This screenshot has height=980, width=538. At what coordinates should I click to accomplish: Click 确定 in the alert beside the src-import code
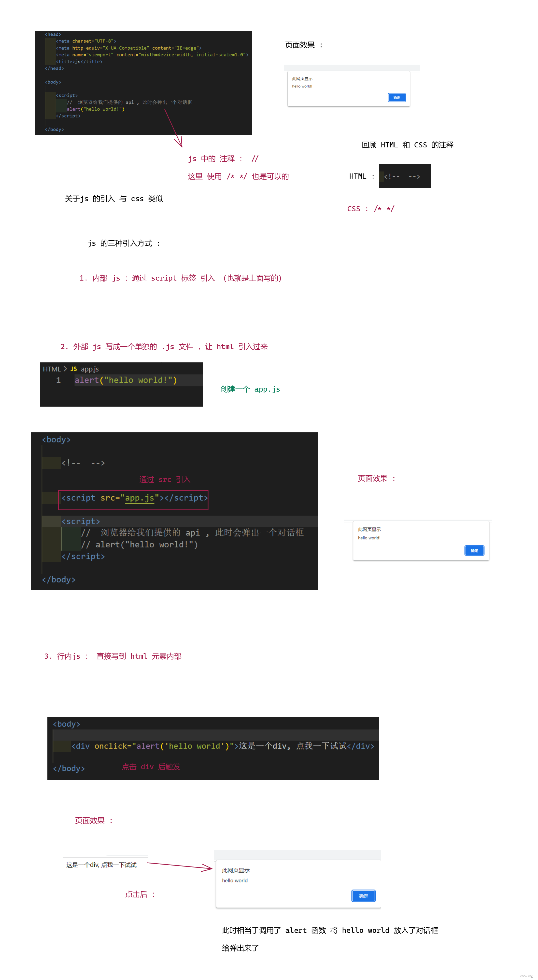474,551
